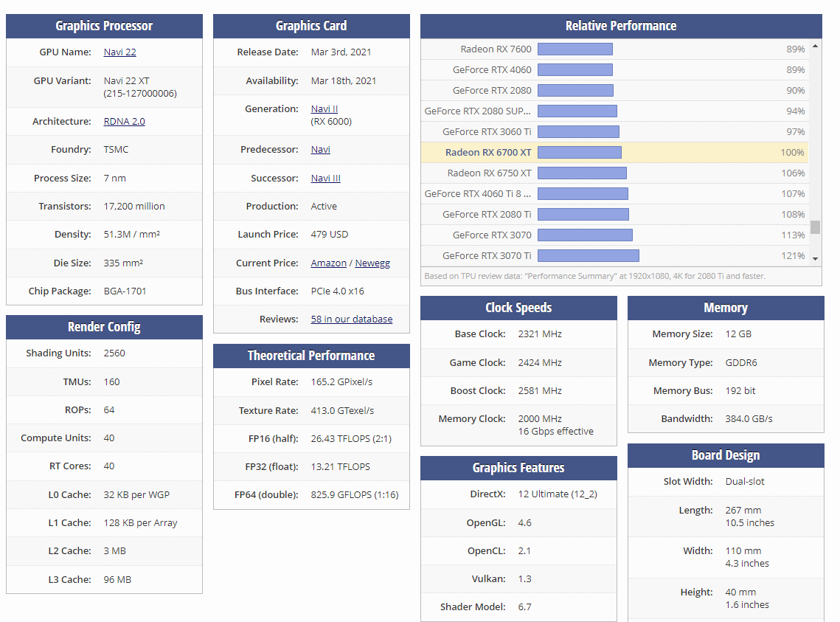Select the GeForce RTX 3060 Ti row
The width and height of the screenshot is (840, 622).
(614, 132)
